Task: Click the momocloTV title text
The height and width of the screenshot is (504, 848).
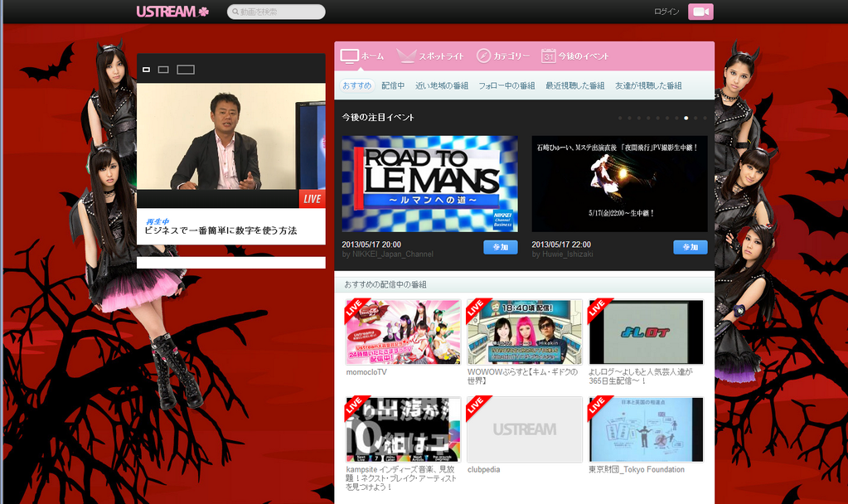Action: tap(366, 372)
